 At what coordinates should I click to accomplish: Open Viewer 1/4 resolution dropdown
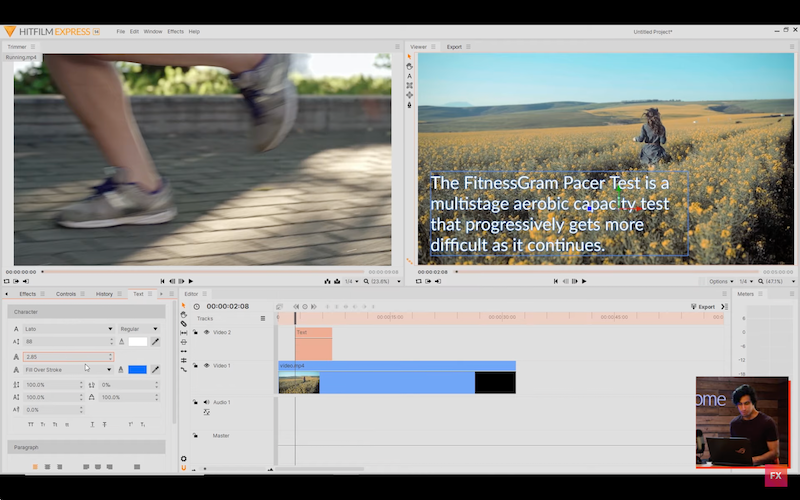(x=746, y=282)
